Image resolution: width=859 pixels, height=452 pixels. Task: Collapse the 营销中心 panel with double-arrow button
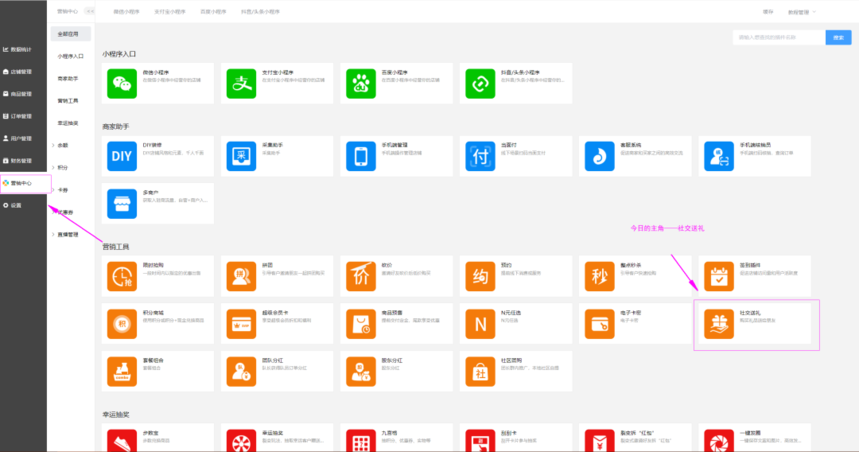(x=91, y=12)
